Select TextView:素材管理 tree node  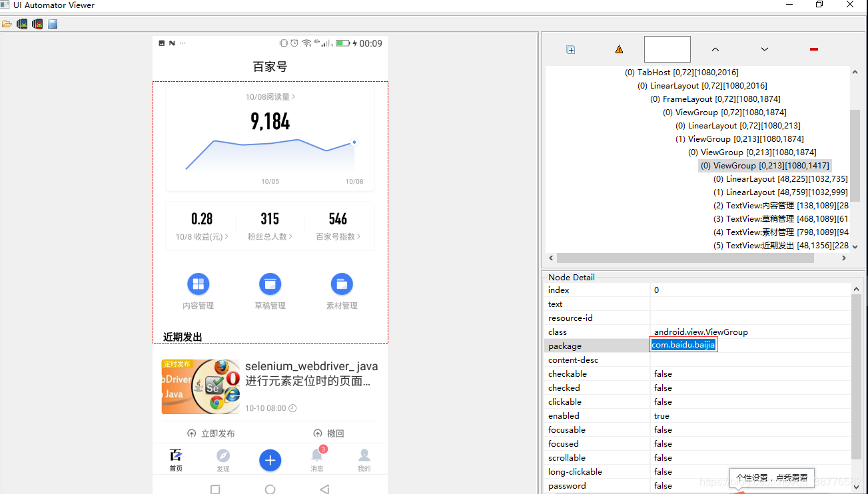(781, 232)
